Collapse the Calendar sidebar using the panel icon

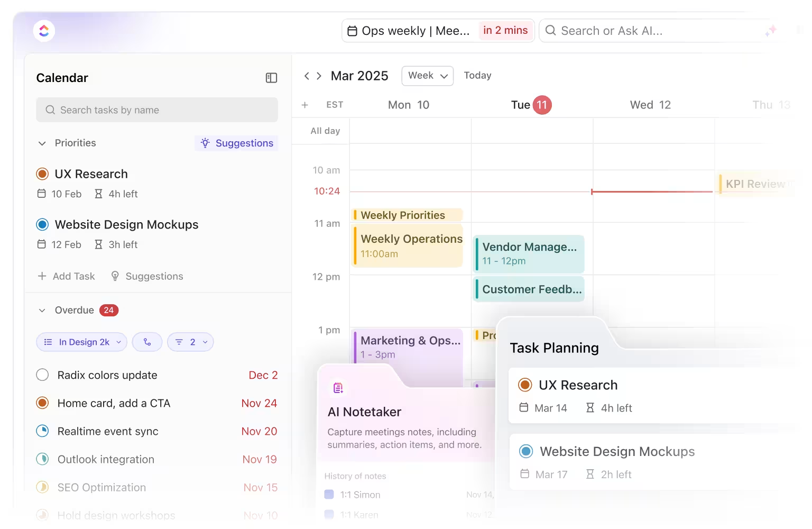271,78
